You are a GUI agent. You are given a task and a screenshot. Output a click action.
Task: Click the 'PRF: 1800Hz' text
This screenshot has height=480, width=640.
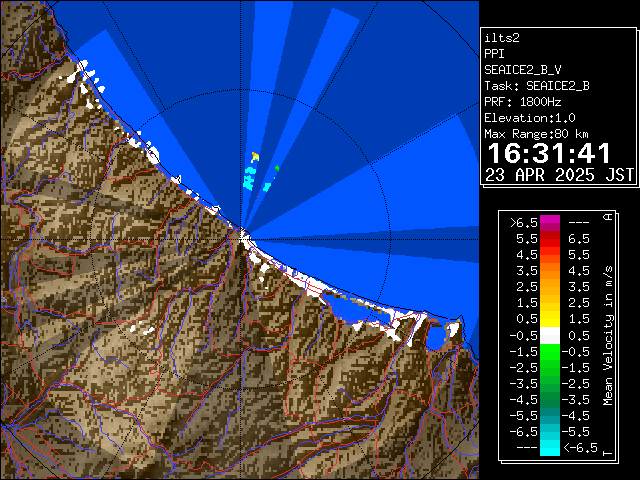(522, 102)
